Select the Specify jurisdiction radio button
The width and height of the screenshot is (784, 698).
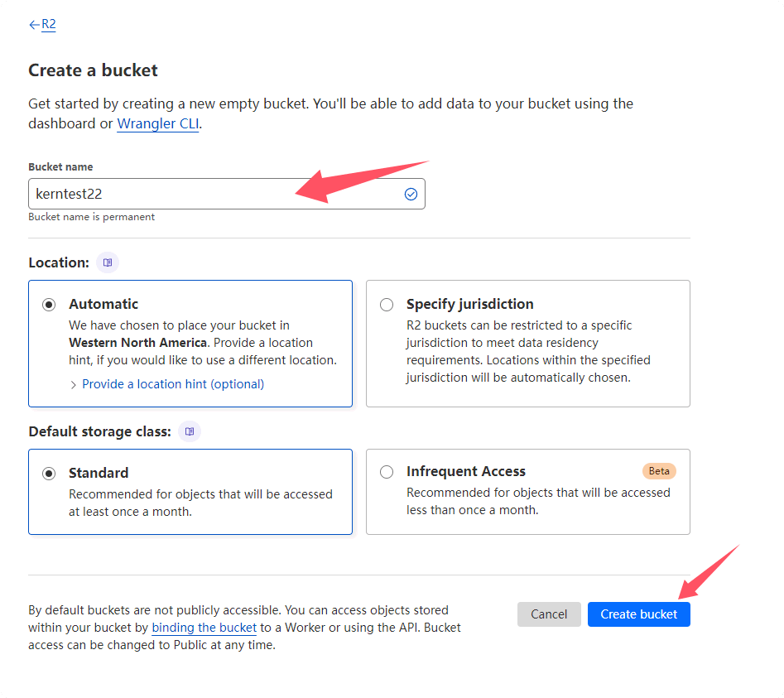[x=387, y=305]
